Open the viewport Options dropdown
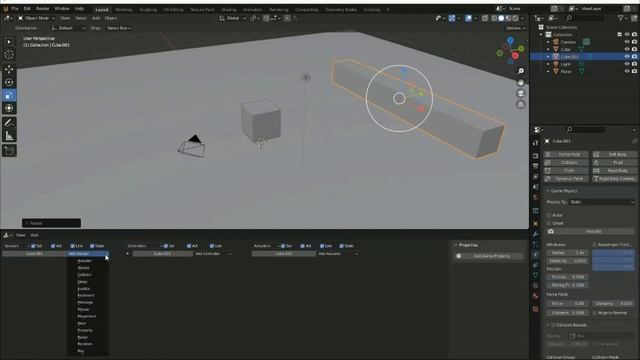This screenshot has width=640, height=360. tap(516, 28)
